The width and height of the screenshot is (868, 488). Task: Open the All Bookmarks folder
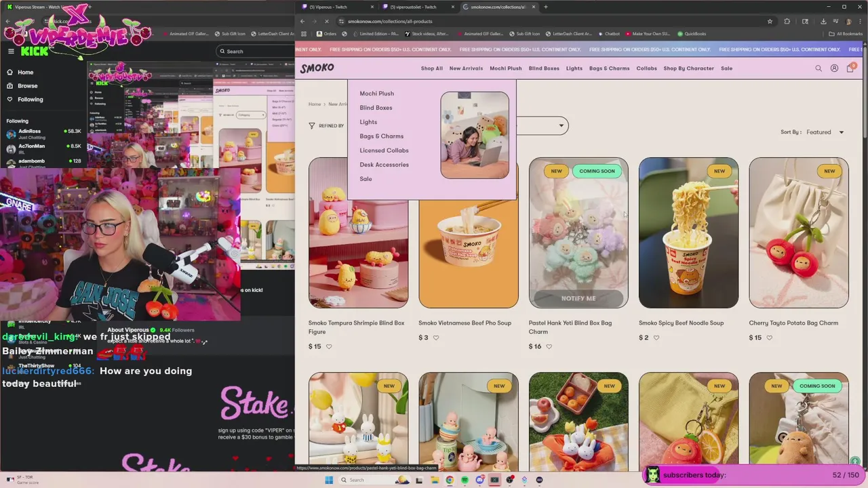point(846,34)
